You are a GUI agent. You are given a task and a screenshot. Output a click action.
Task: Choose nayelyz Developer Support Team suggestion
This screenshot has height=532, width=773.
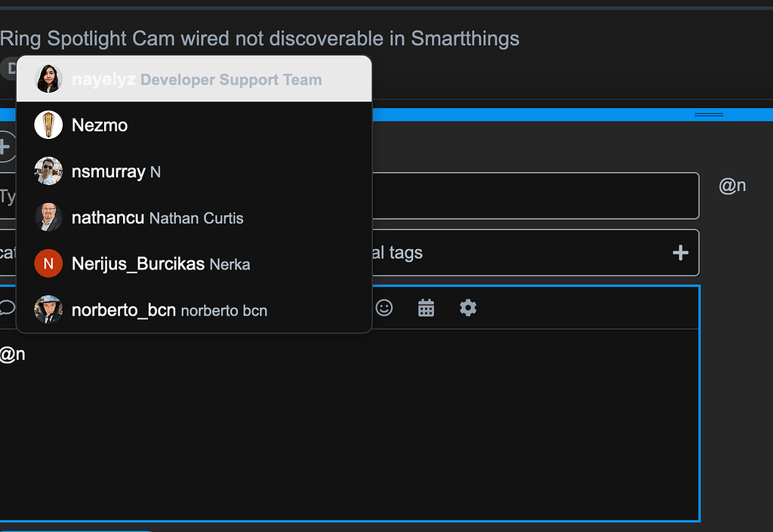click(x=196, y=80)
